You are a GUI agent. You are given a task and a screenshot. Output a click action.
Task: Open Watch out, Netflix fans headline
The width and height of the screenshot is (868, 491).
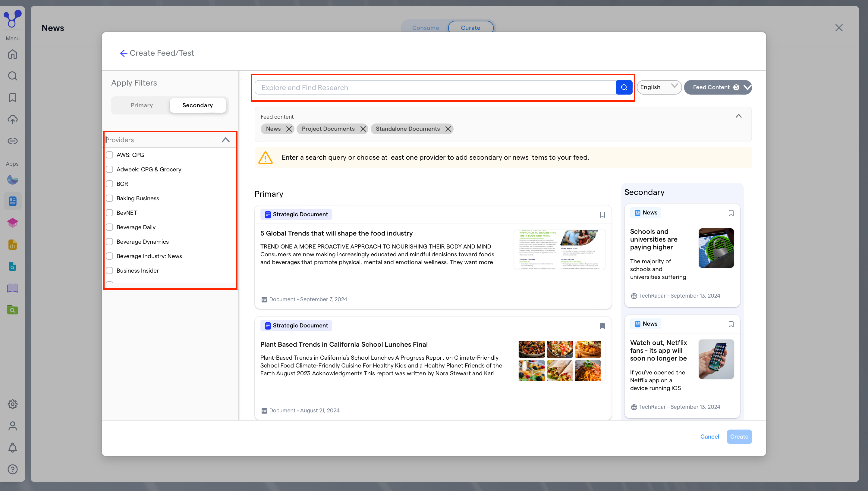pos(658,350)
